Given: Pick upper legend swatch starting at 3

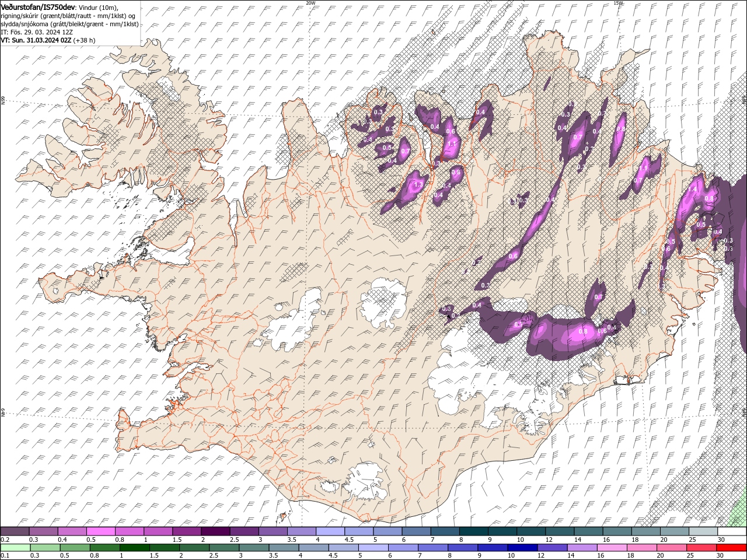Looking at the screenshot, I should click(x=273, y=531).
